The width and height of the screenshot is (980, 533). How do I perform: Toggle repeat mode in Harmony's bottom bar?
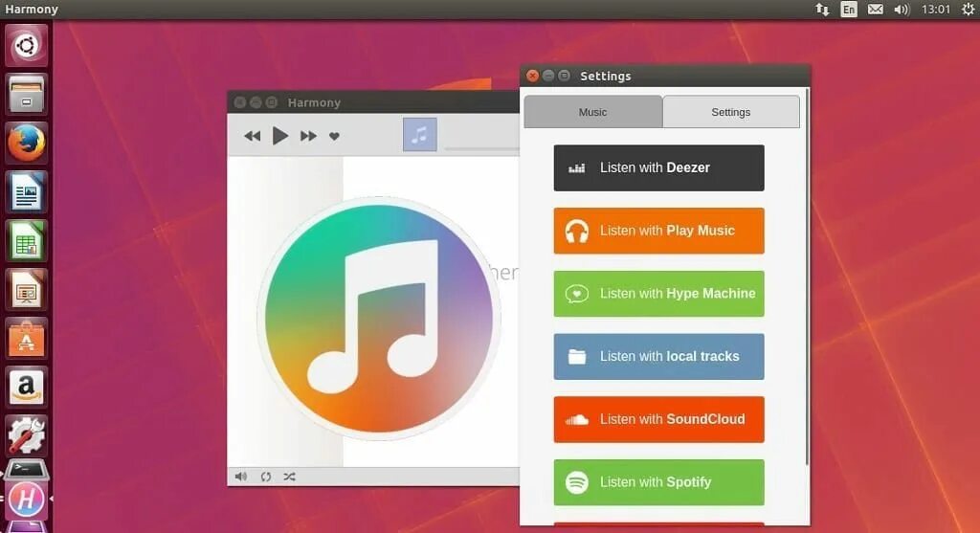tap(266, 477)
